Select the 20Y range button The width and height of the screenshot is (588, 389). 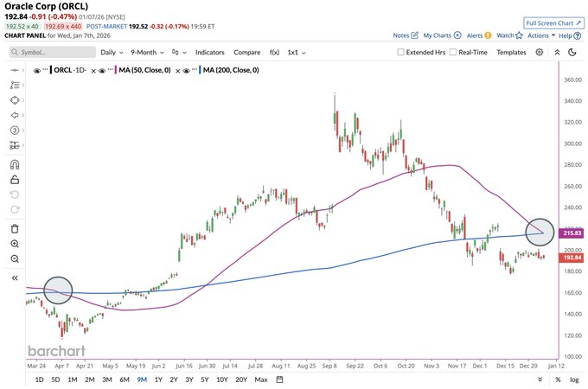[241, 379]
